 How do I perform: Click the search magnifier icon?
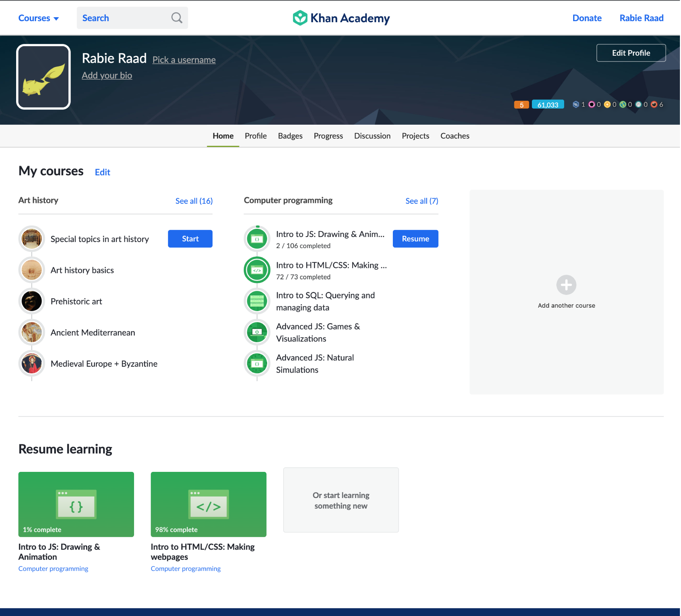coord(177,18)
